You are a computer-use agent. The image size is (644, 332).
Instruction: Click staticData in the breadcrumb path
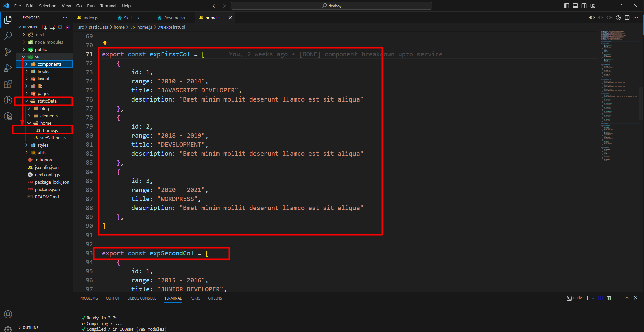tap(99, 27)
